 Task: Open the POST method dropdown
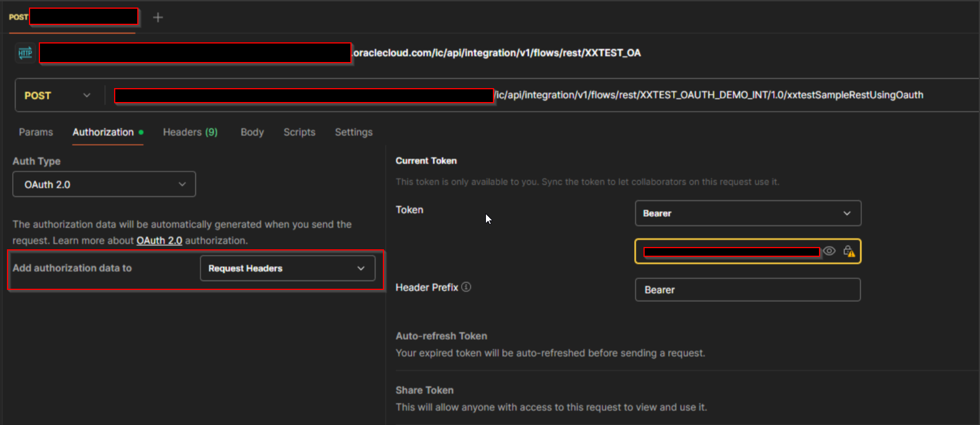click(x=57, y=95)
